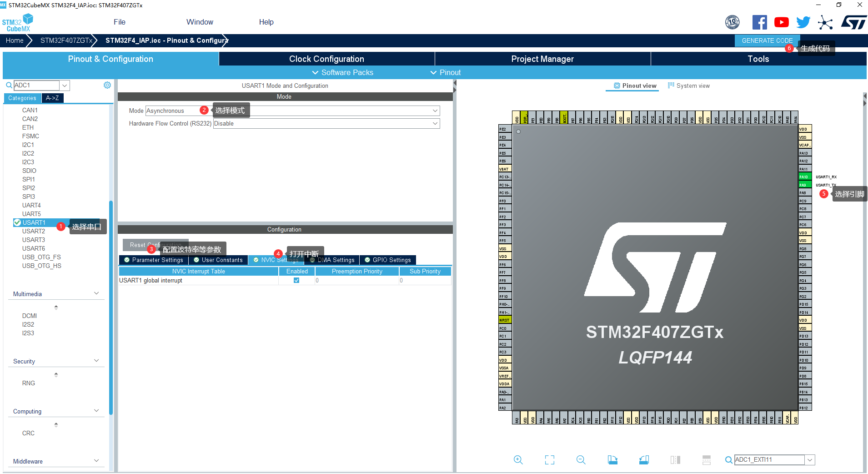This screenshot has width=868, height=474.
Task: Select CRC under Computing
Action: point(28,433)
